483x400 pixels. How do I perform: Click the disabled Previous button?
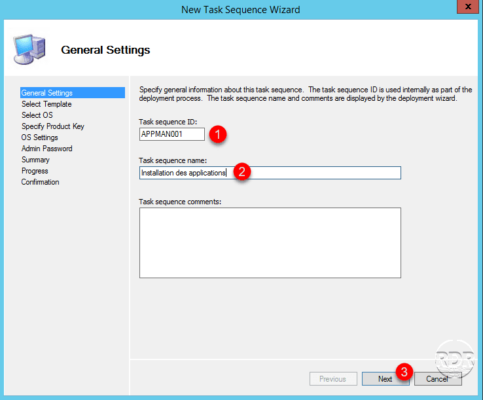point(333,379)
